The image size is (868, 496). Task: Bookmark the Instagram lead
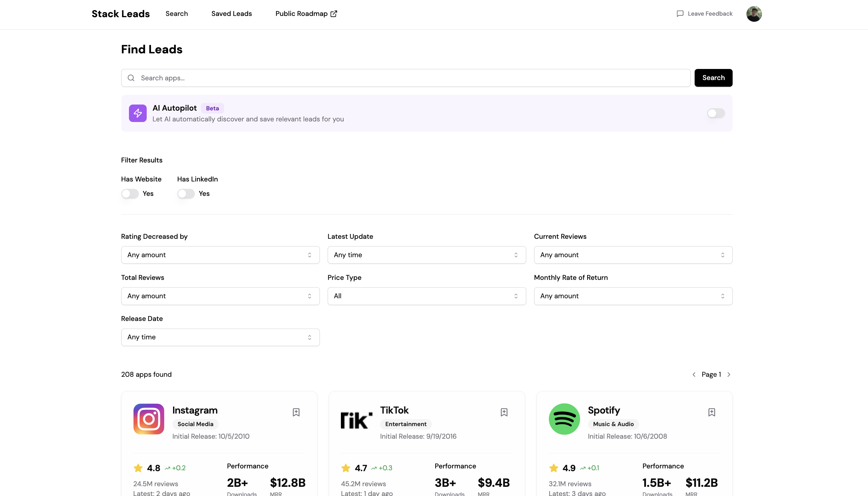click(296, 412)
